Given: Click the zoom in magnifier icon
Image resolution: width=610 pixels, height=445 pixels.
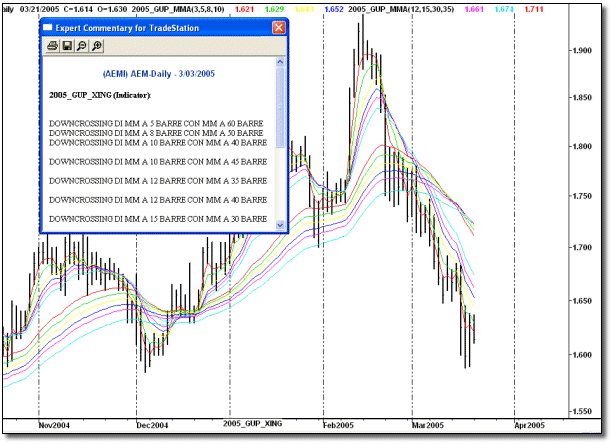Looking at the screenshot, I should 94,46.
